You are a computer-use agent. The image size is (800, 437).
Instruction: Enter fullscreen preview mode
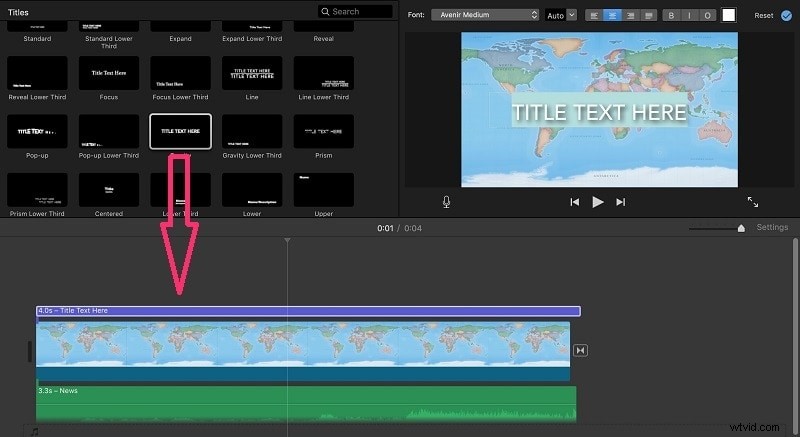[x=753, y=202]
